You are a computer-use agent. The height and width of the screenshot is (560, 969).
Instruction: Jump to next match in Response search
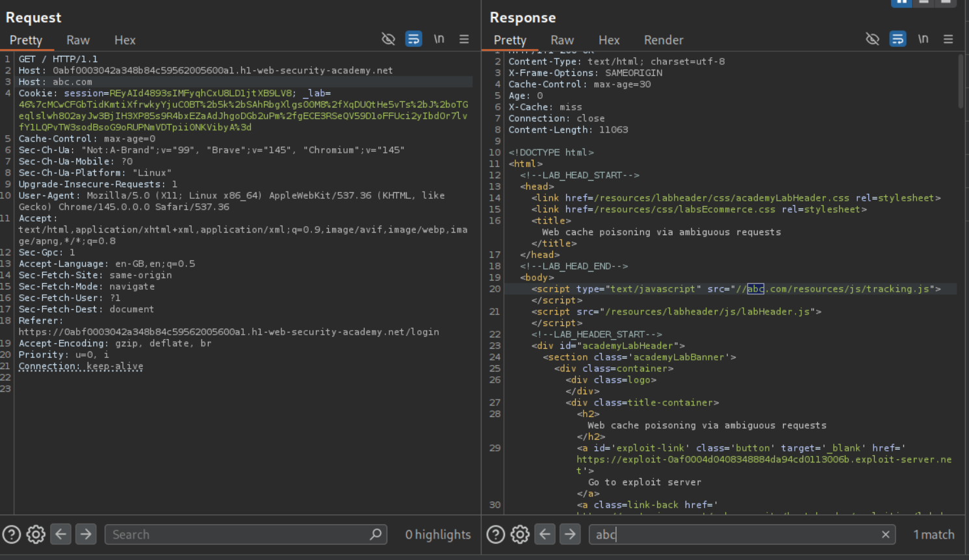click(x=570, y=534)
